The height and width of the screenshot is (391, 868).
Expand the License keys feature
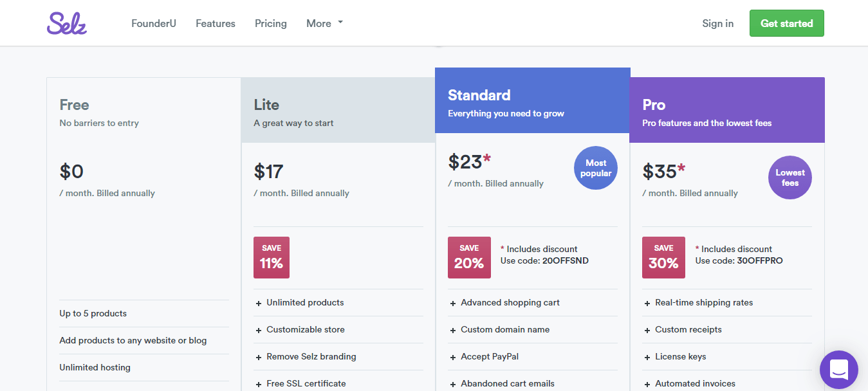tap(680, 356)
